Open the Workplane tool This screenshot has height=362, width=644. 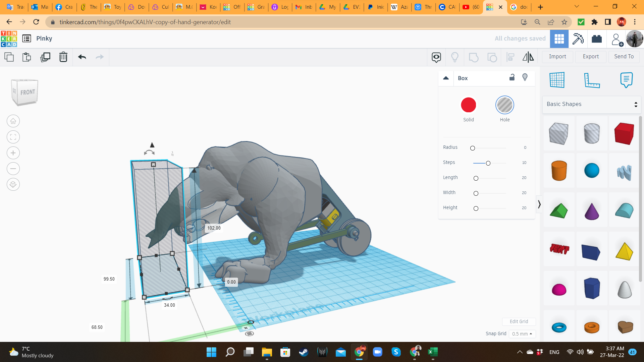[x=557, y=80]
